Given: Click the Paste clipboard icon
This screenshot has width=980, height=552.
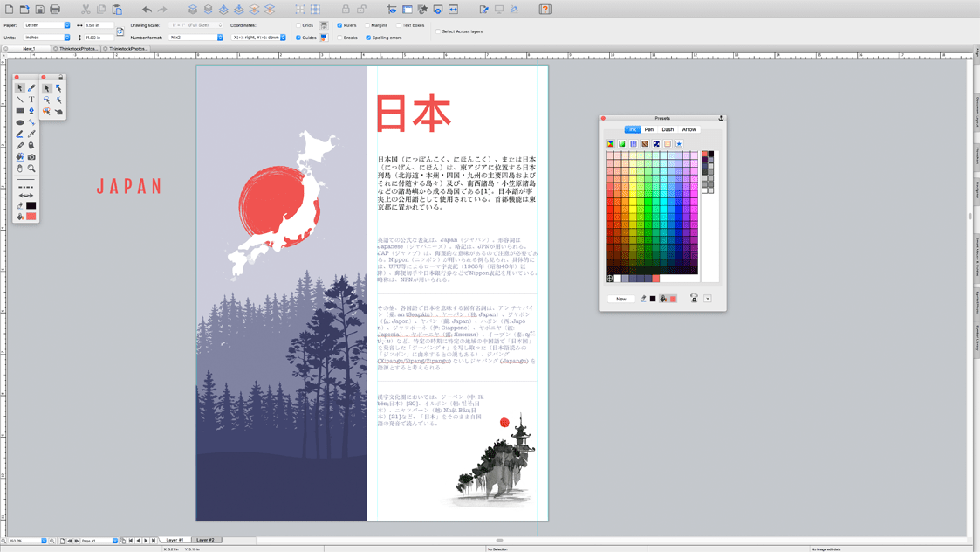Looking at the screenshot, I should (x=117, y=10).
